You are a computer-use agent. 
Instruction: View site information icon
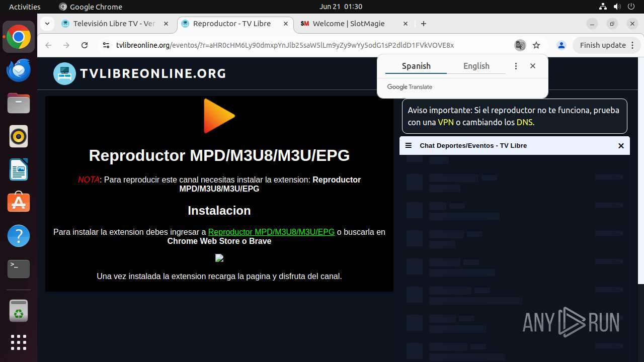pos(106,45)
